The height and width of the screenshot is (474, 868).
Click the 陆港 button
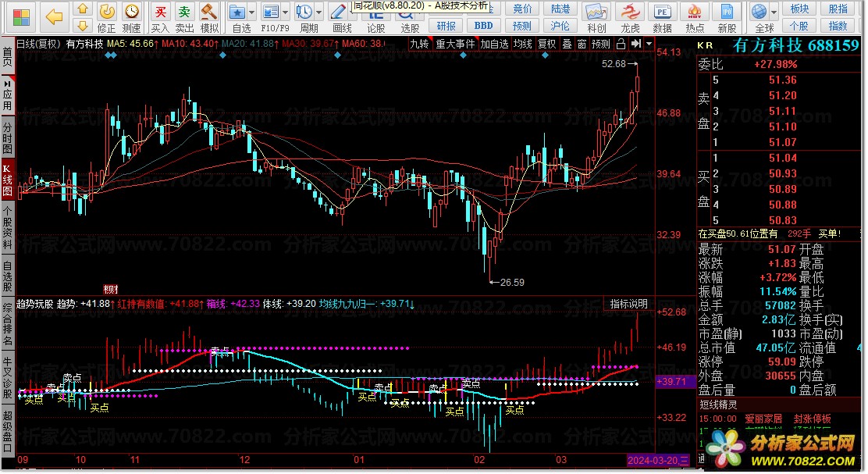(560, 9)
